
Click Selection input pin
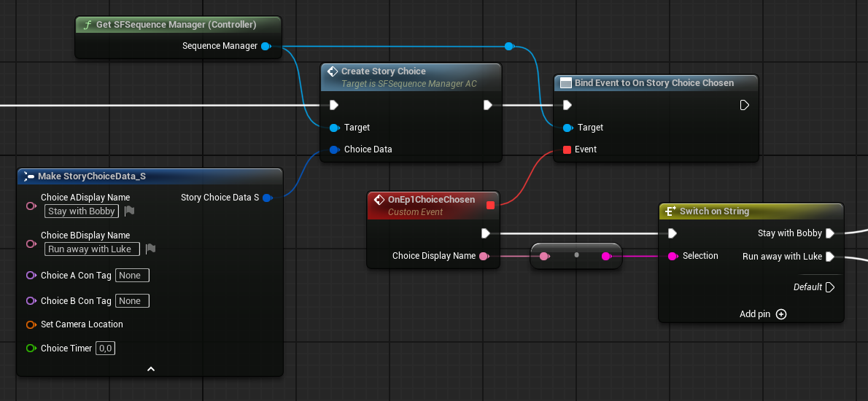(x=673, y=256)
